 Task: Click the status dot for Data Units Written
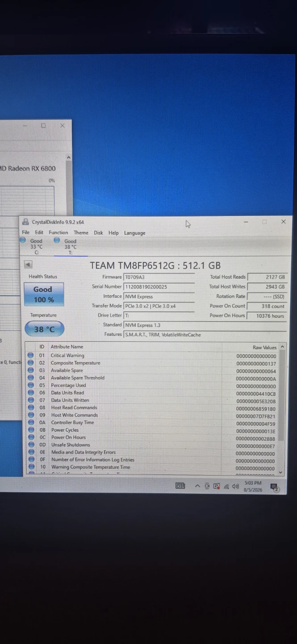(31, 400)
